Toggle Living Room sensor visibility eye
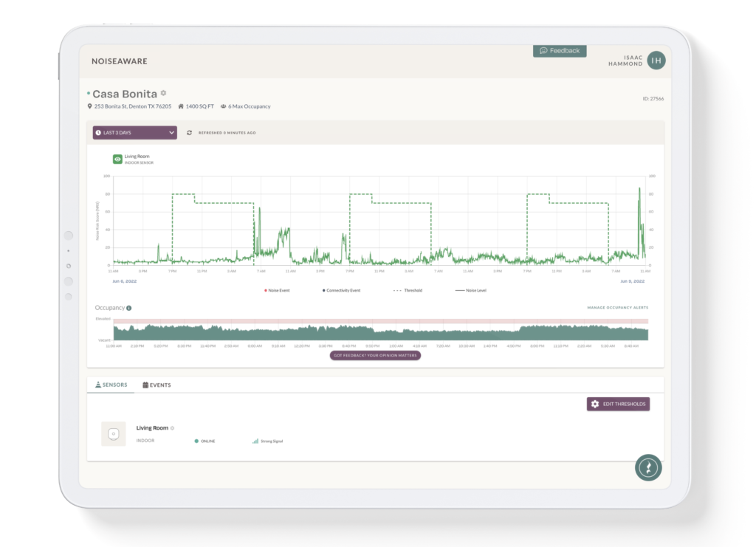Image resolution: width=756 pixels, height=547 pixels. pyautogui.click(x=117, y=159)
